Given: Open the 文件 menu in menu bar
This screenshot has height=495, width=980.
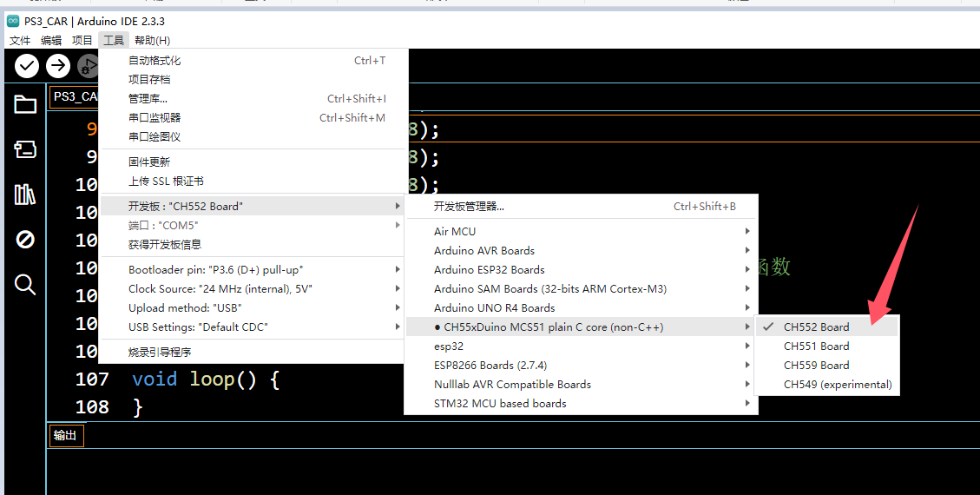Looking at the screenshot, I should tap(20, 40).
